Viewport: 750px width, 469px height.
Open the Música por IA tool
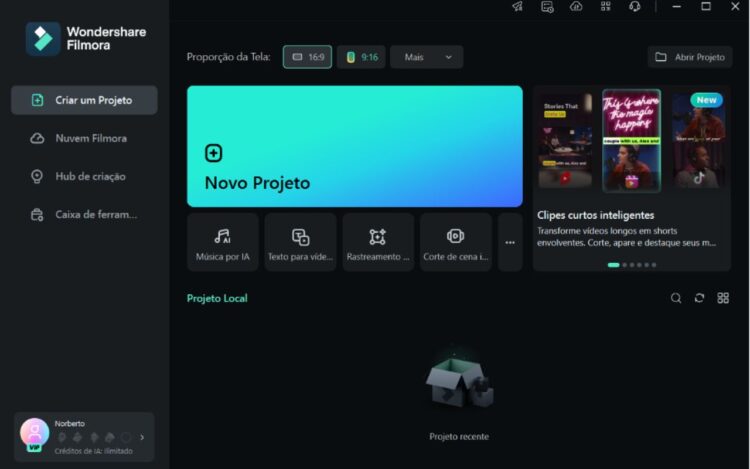222,242
